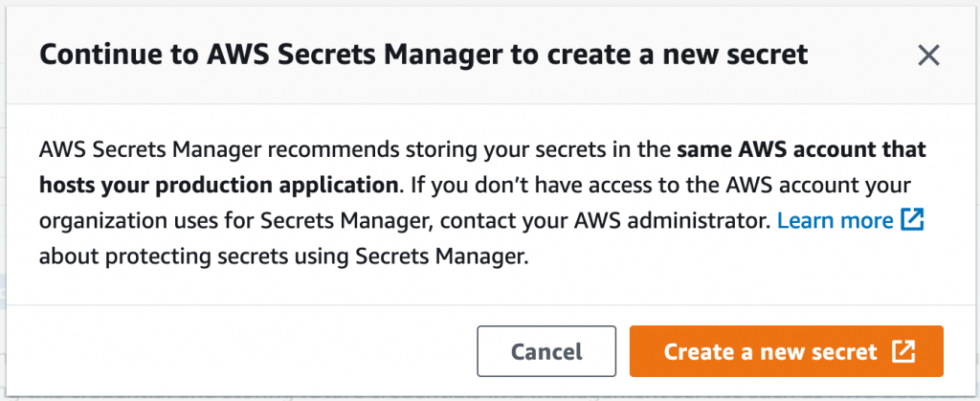Viewport: 980px width, 401px height.
Task: Click bold text 'hosts your production application'
Action: [x=219, y=186]
